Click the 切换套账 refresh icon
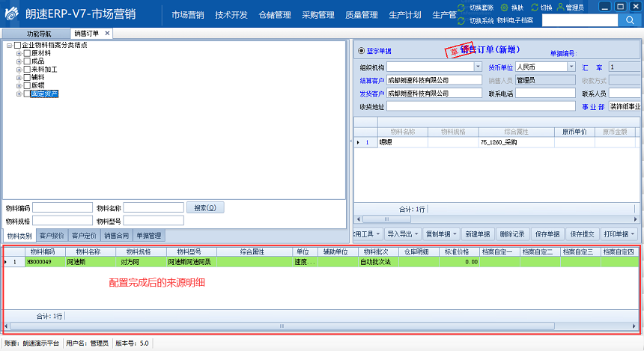This screenshot has height=351, width=644. point(461,7)
